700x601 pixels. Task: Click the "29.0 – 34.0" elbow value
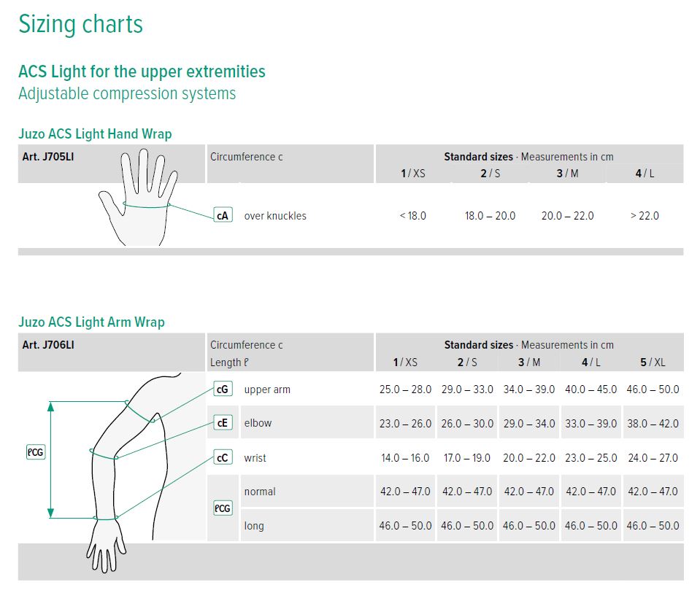click(529, 424)
